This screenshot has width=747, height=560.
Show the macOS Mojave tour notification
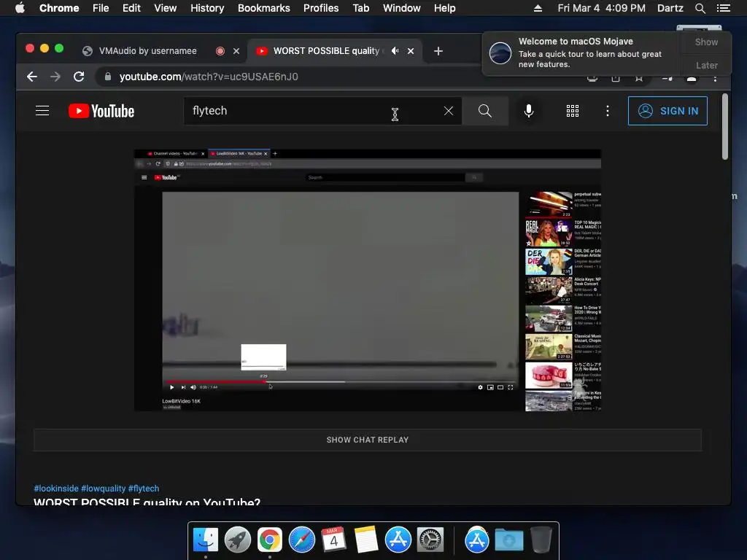tap(706, 42)
